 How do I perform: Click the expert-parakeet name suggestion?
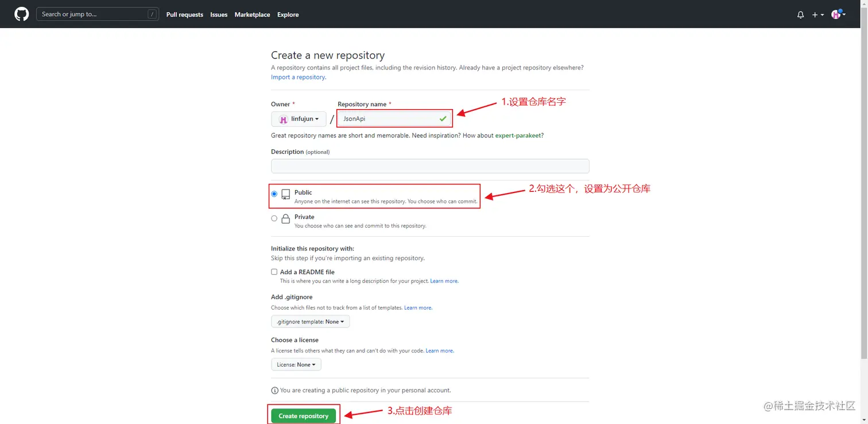pyautogui.click(x=518, y=135)
